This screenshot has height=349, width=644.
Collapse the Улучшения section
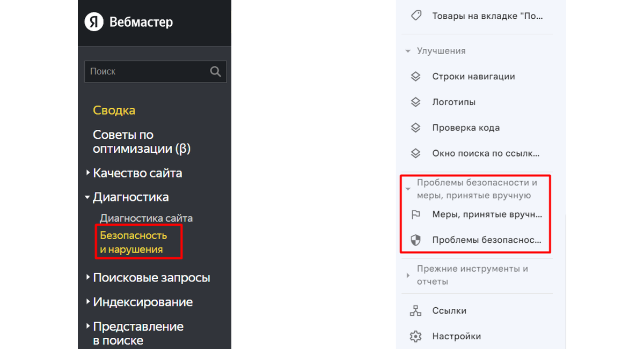407,50
